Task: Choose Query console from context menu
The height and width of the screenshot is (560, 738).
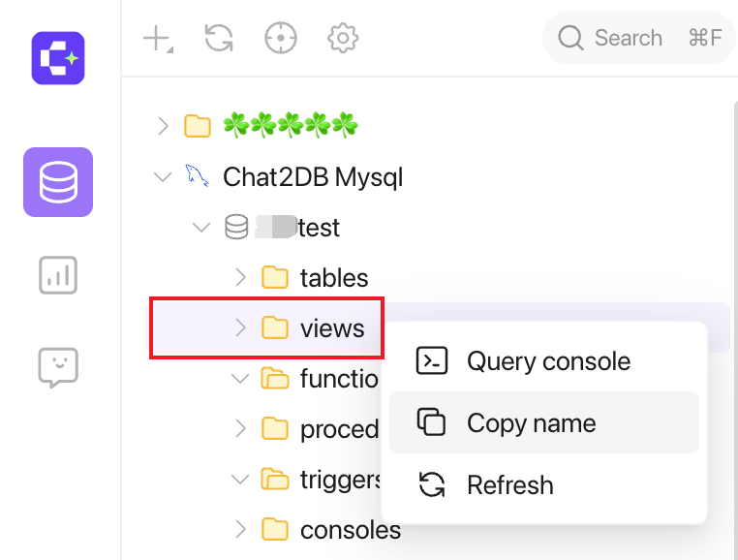Action: coord(544,361)
